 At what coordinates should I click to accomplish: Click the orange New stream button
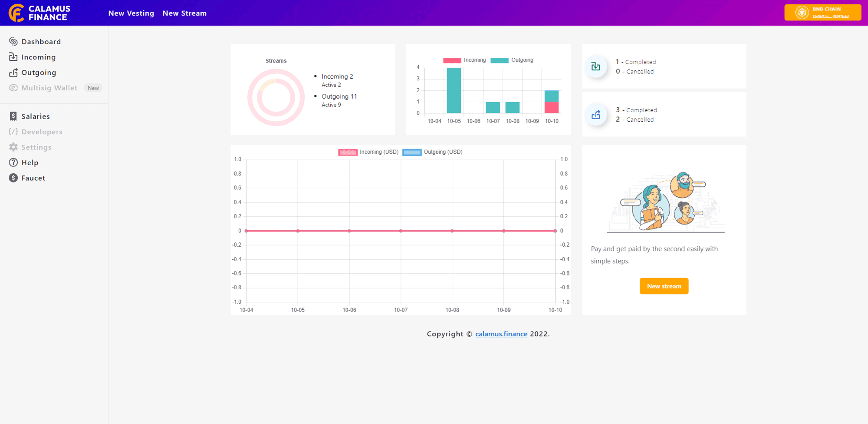point(664,286)
